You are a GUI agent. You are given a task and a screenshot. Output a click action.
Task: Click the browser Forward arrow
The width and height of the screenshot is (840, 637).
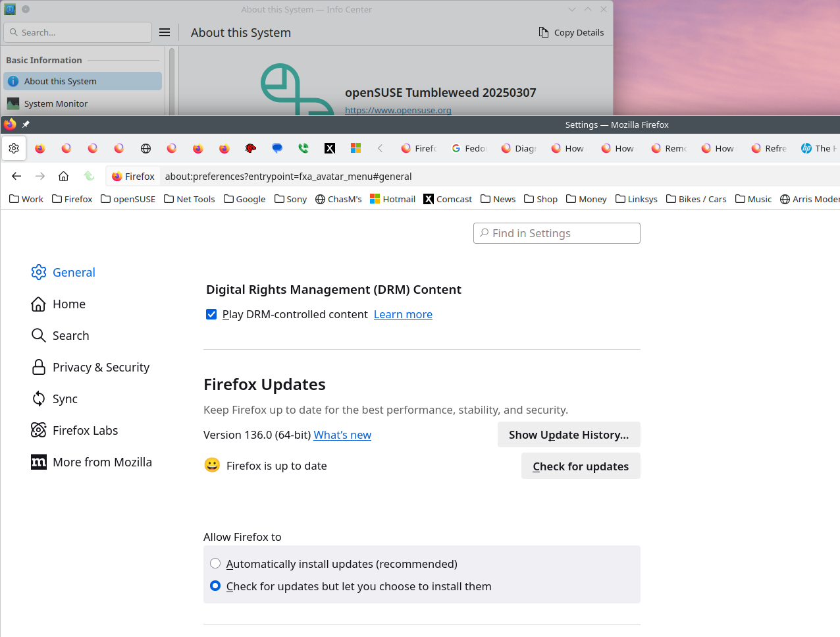pyautogui.click(x=40, y=176)
